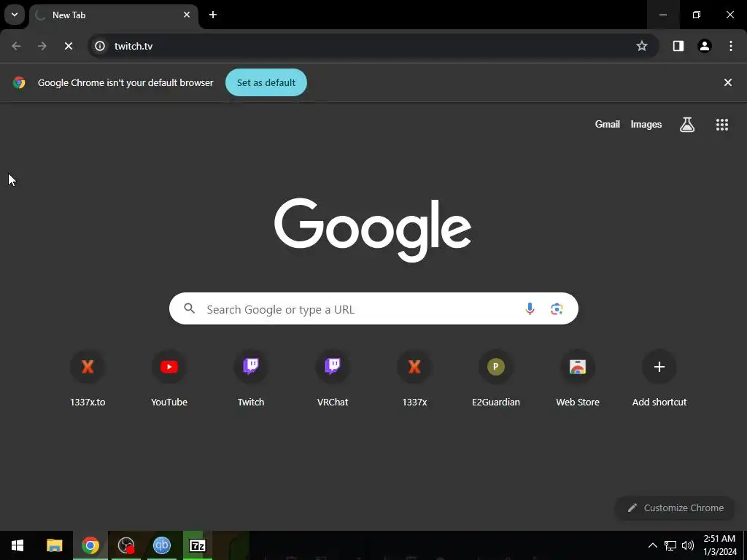Open Gmail link

click(x=608, y=124)
